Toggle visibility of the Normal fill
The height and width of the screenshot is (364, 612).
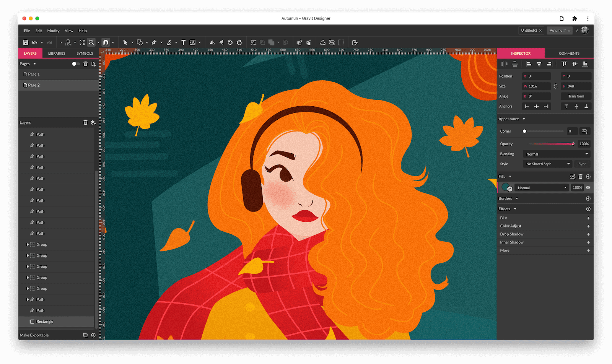pos(588,187)
